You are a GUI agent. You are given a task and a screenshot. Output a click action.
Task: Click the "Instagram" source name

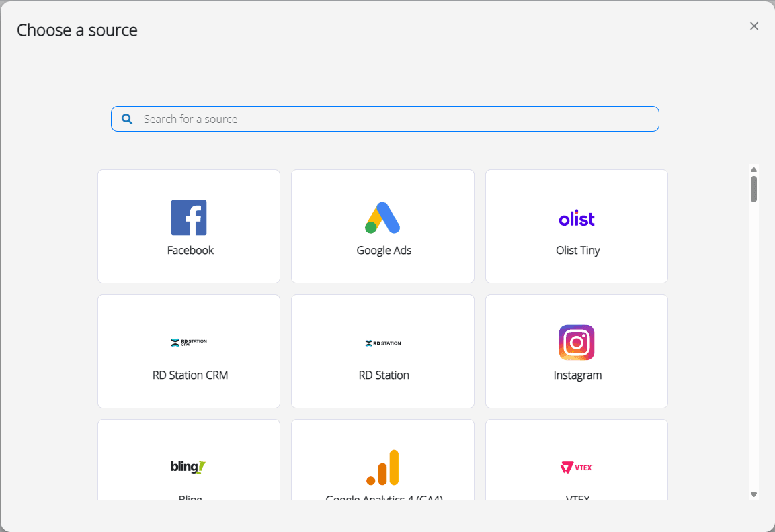(x=577, y=375)
